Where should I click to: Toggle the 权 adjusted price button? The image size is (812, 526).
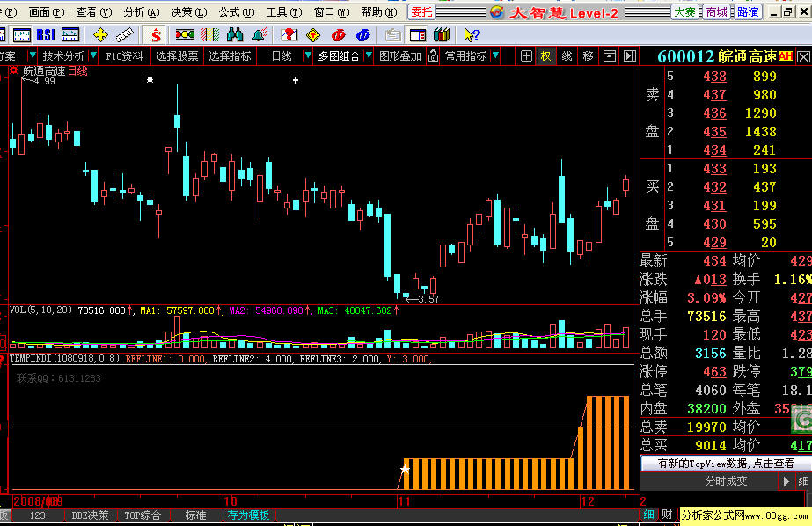[545, 56]
